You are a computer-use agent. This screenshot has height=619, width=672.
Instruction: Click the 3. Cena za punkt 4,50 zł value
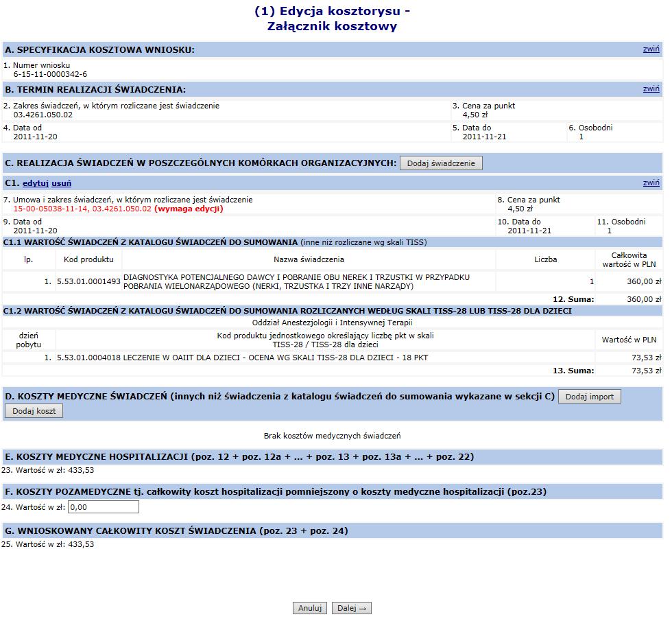click(x=475, y=115)
